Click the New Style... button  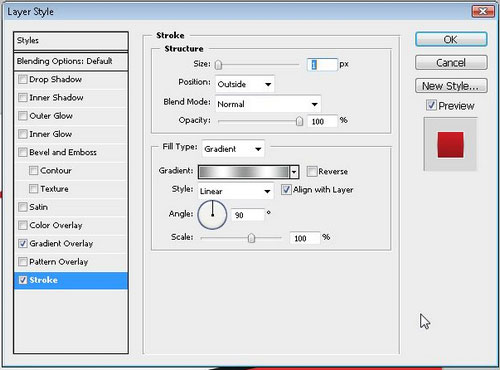point(451,86)
